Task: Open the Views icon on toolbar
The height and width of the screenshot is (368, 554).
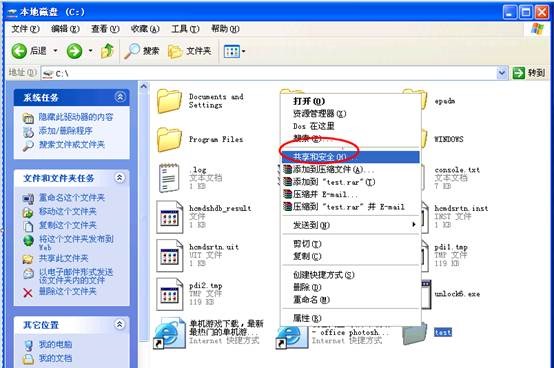Action: click(x=232, y=52)
